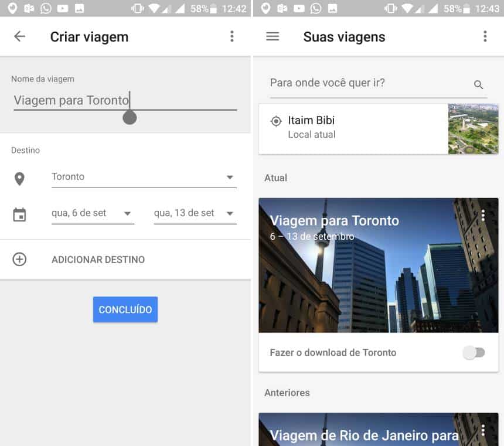Open overflow menu on Criar viagem screen
Image resolution: width=504 pixels, height=446 pixels.
tap(231, 36)
